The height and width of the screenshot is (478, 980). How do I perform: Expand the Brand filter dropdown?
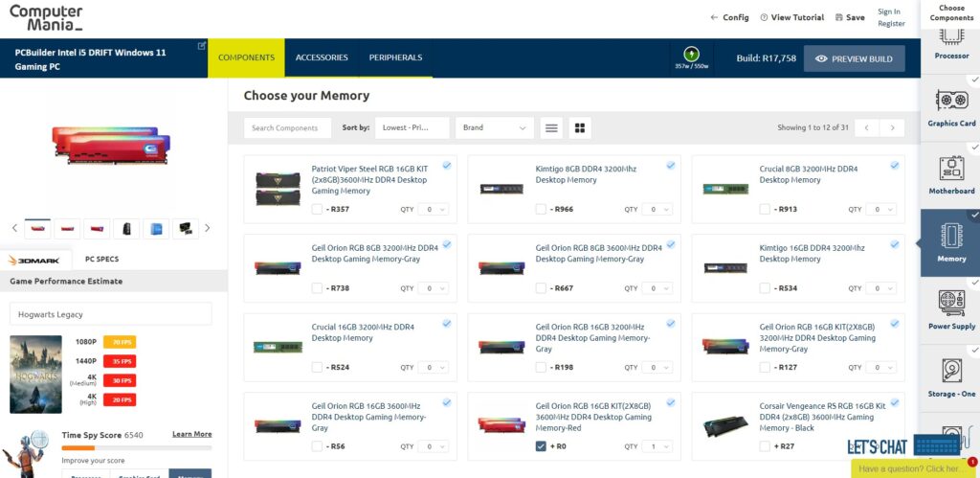[495, 127]
